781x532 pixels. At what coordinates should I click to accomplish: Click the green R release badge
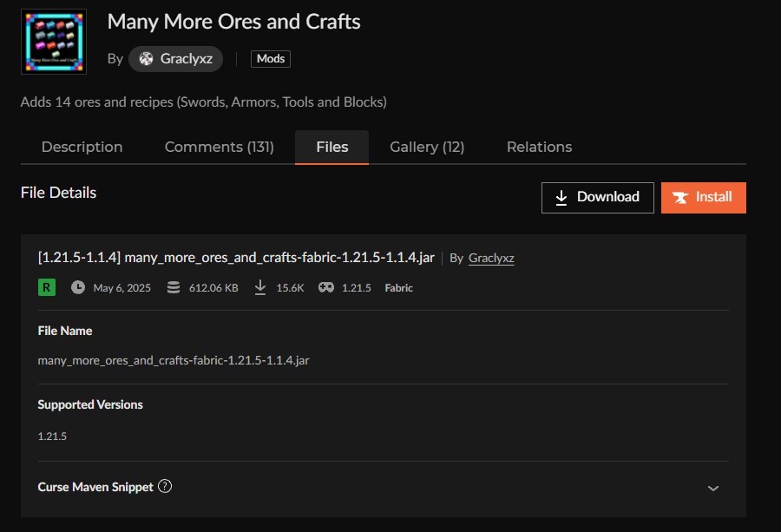coord(46,286)
